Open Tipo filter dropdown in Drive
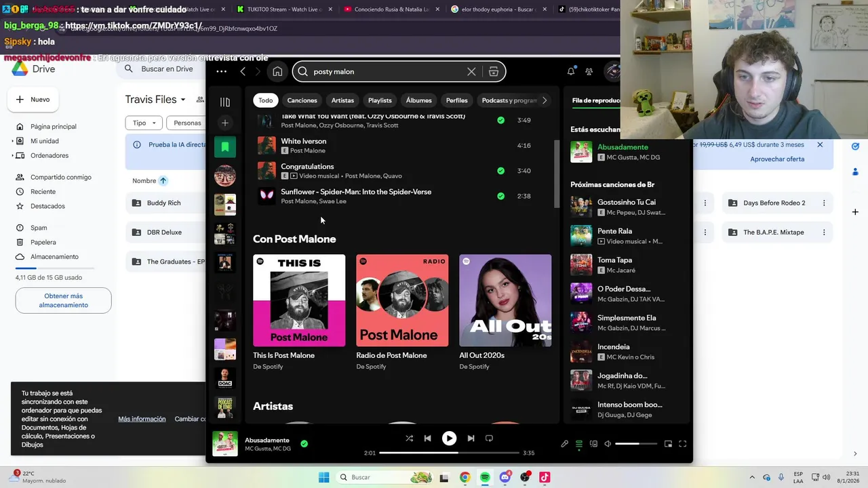868x488 pixels. tap(144, 123)
